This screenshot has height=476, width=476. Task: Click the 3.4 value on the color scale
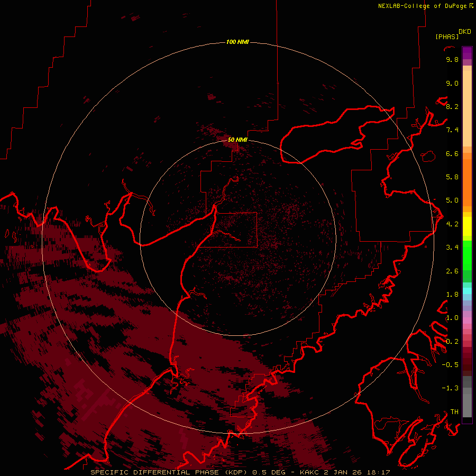(452, 248)
